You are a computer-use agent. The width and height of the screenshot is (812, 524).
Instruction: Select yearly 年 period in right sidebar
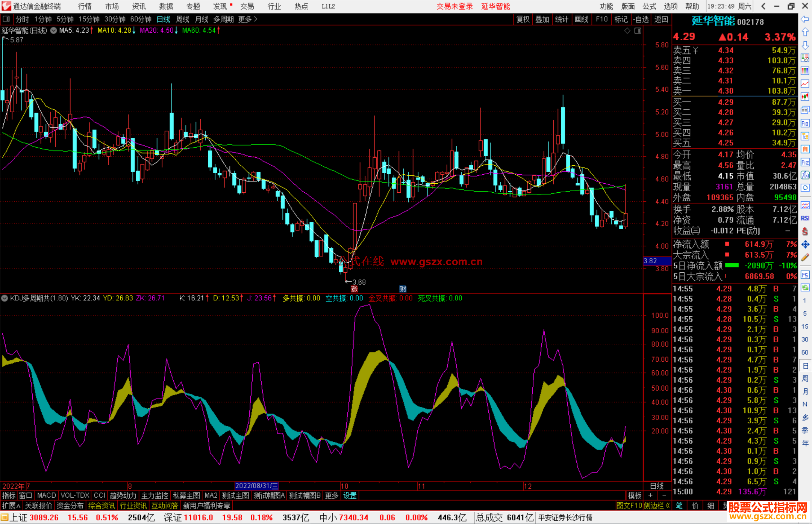(x=805, y=443)
